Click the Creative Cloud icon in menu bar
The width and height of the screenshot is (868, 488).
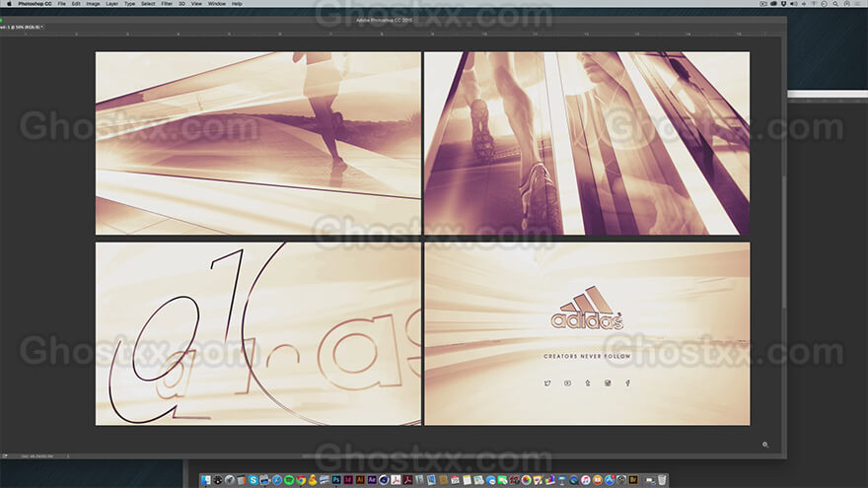click(x=774, y=3)
